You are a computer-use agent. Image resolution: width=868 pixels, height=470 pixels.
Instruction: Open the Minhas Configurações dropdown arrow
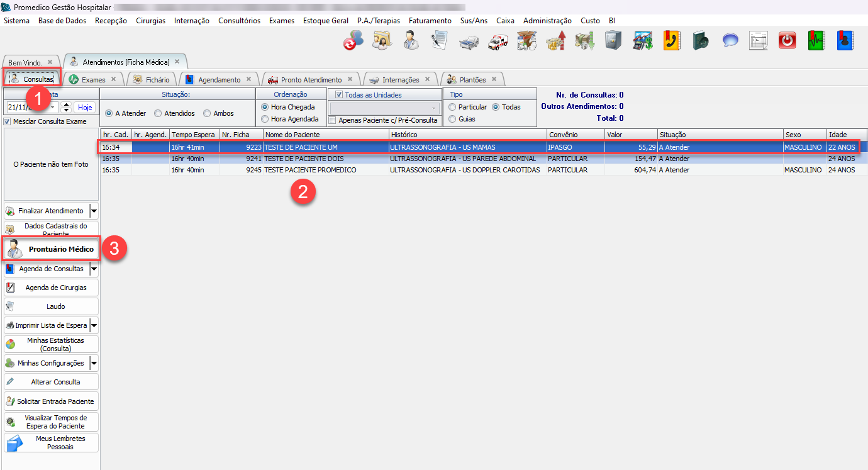tap(94, 363)
